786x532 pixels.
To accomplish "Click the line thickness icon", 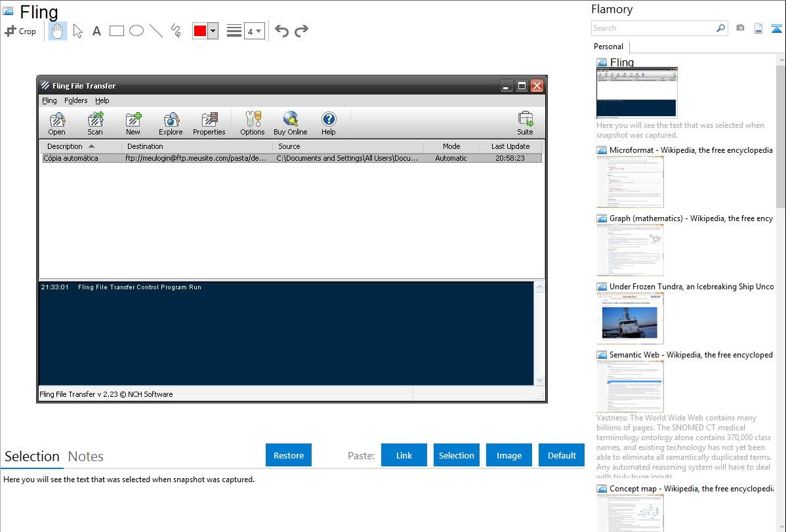I will [234, 31].
